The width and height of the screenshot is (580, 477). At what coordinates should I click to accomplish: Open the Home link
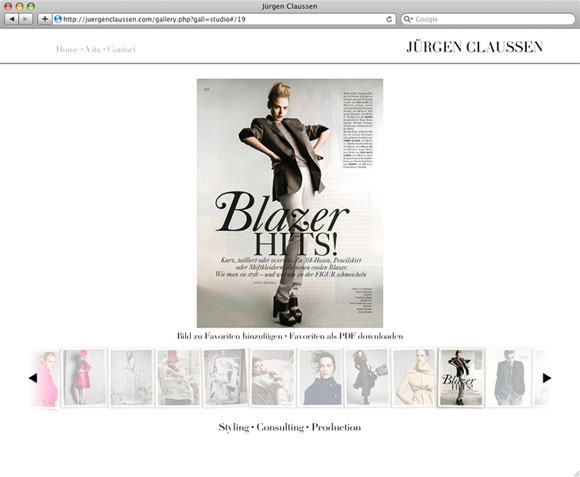[x=67, y=49]
